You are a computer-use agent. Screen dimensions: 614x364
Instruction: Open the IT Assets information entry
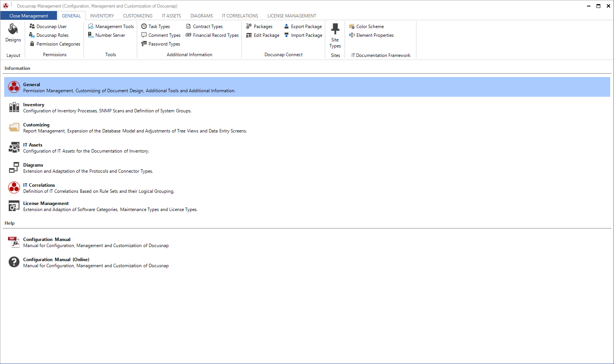pos(307,147)
